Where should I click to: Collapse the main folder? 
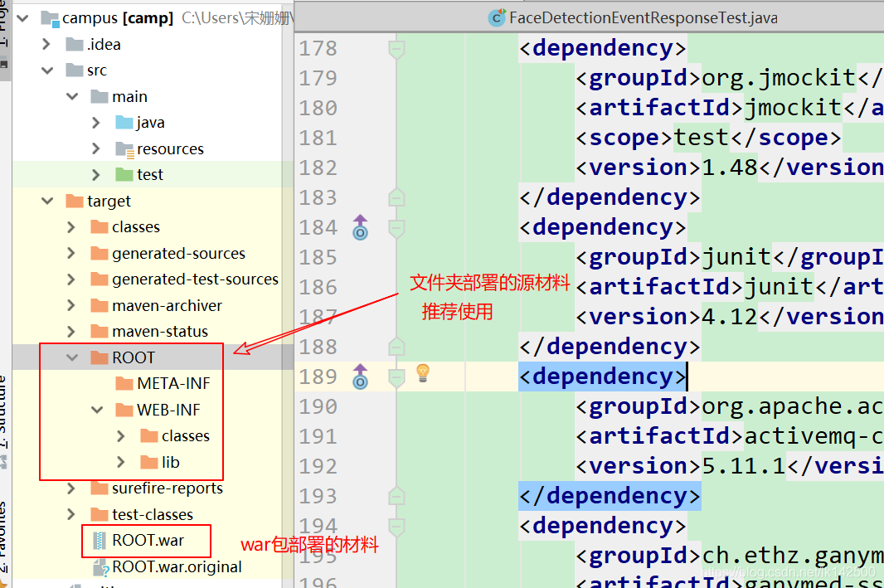tap(72, 96)
